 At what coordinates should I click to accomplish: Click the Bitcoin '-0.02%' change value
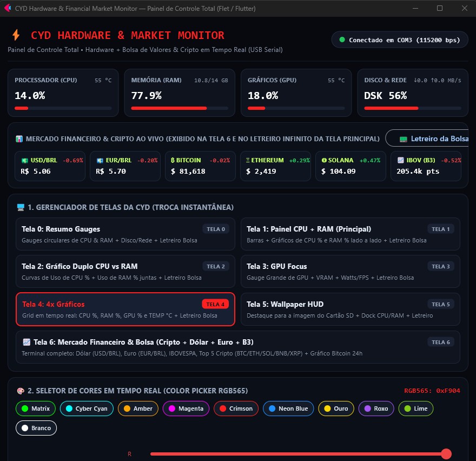point(220,160)
